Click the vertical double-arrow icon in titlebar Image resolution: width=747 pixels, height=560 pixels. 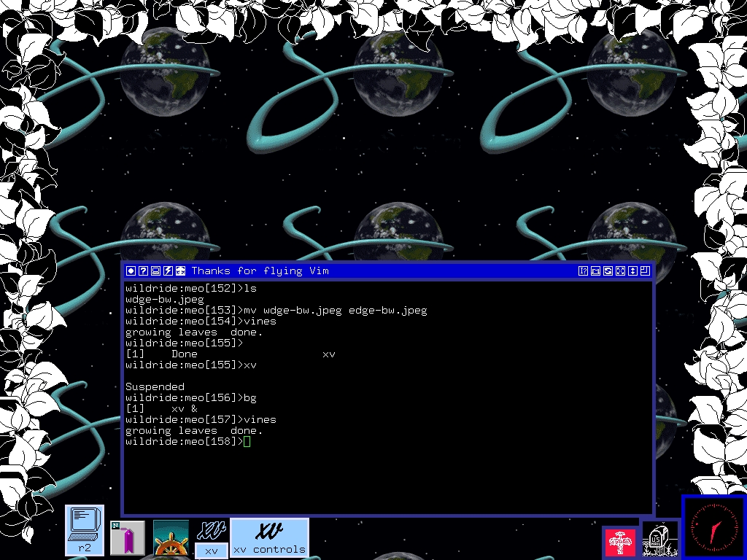click(632, 271)
